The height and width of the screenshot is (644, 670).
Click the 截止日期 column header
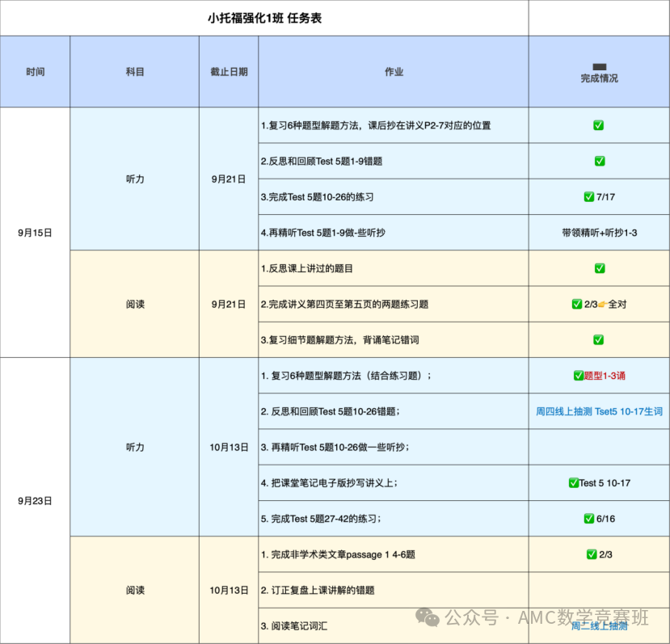click(229, 71)
